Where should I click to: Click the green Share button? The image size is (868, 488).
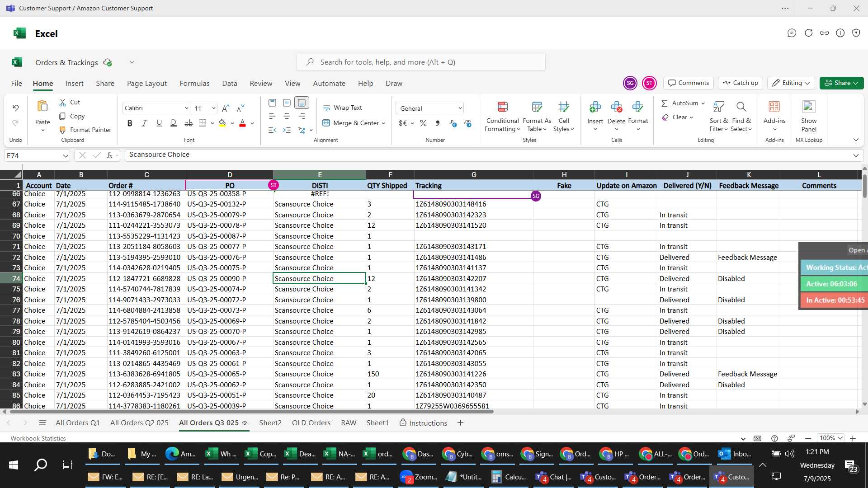click(x=841, y=83)
